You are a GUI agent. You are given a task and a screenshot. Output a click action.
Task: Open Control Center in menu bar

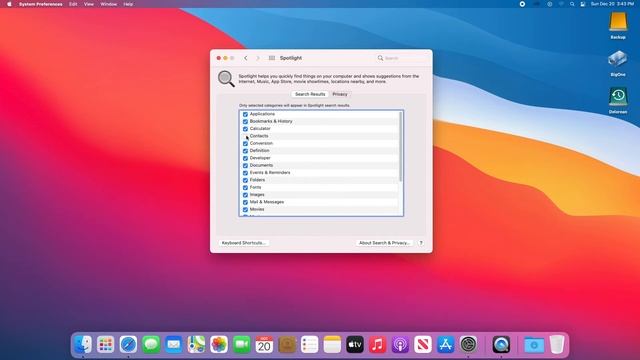click(583, 4)
